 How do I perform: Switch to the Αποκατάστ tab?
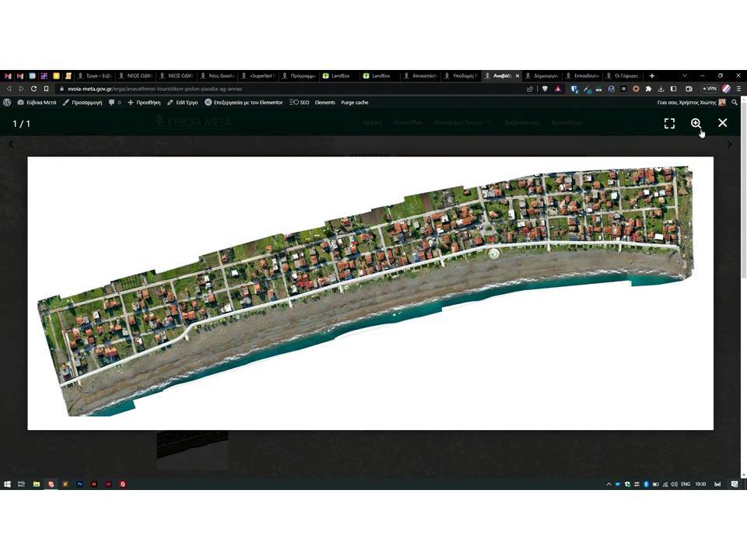[x=421, y=75]
